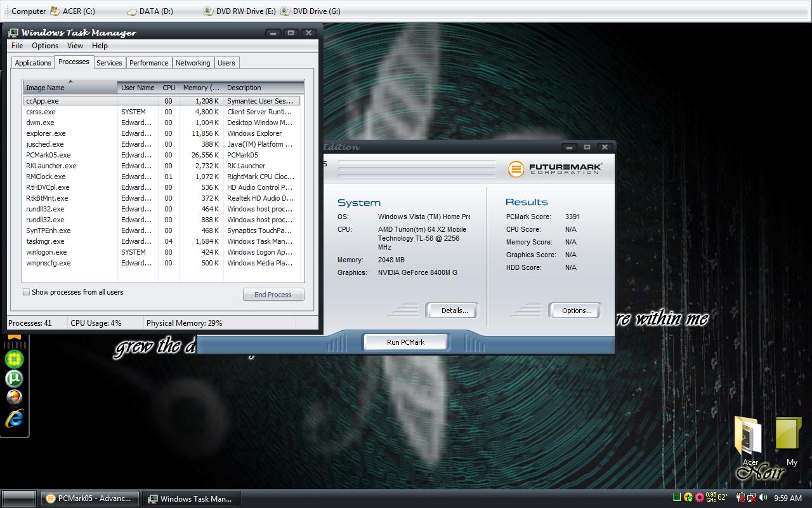Select the winlogon.exe process row
The width and height of the screenshot is (812, 508).
tap(162, 252)
